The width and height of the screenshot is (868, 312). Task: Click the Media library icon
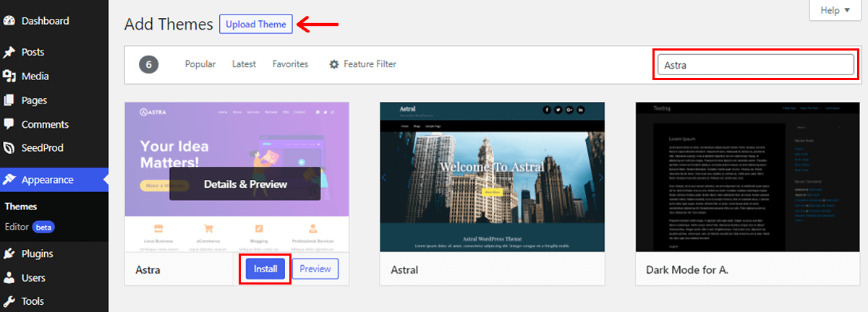pyautogui.click(x=9, y=76)
